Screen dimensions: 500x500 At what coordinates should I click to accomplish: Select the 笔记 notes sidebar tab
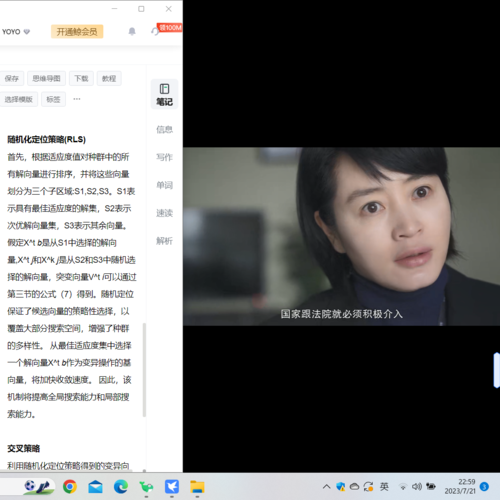click(165, 94)
